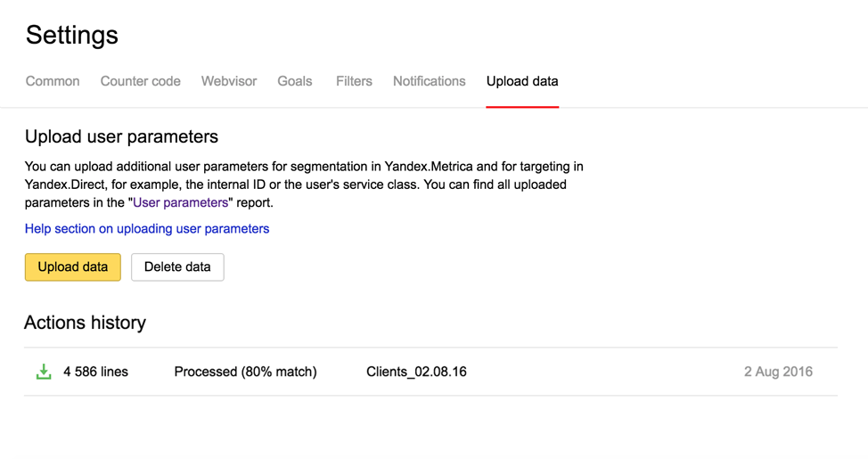This screenshot has height=459, width=868.
Task: Click the "2 Aug 2016" upload date
Action: (778, 372)
